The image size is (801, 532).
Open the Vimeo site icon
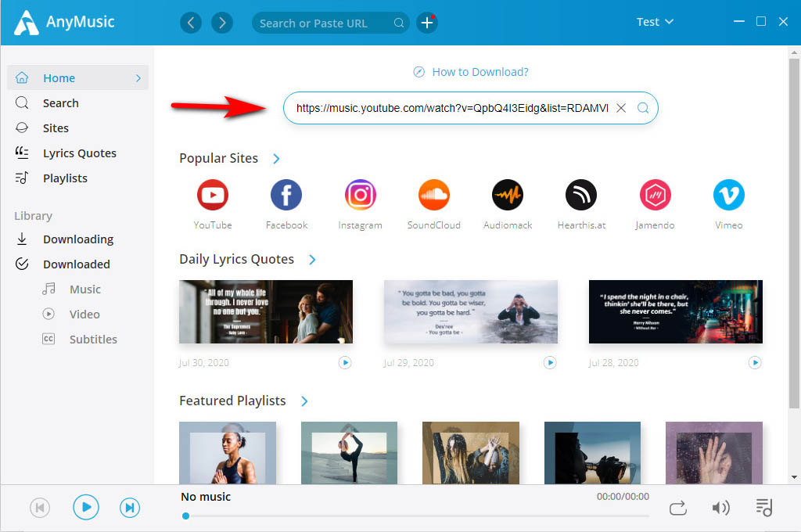click(728, 195)
